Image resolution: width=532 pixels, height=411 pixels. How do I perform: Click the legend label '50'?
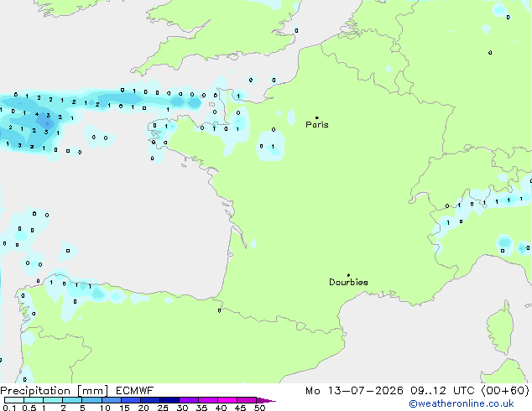click(259, 408)
